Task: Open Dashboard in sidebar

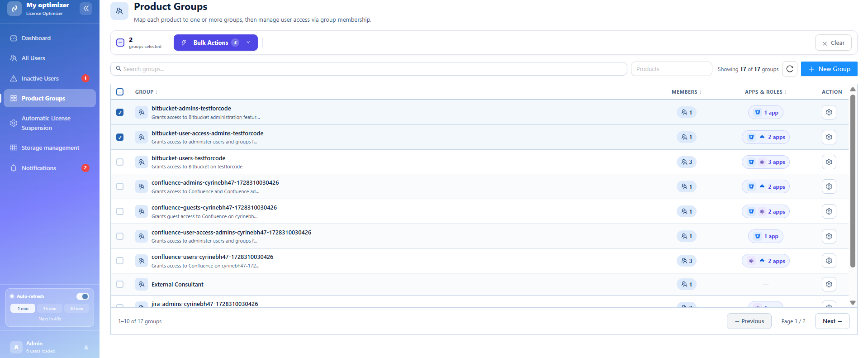Action: click(50, 38)
